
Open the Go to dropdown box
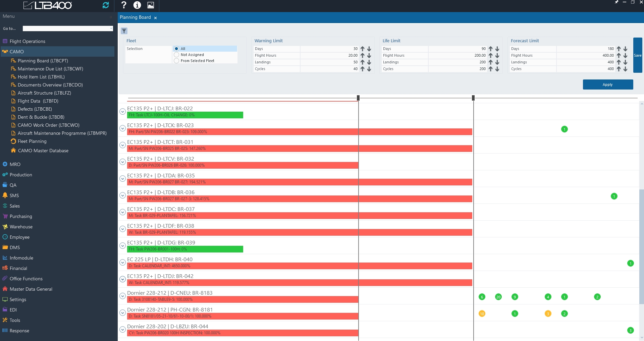(68, 29)
